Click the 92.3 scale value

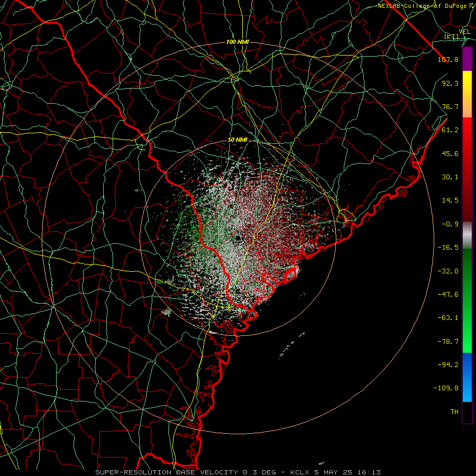coord(450,83)
